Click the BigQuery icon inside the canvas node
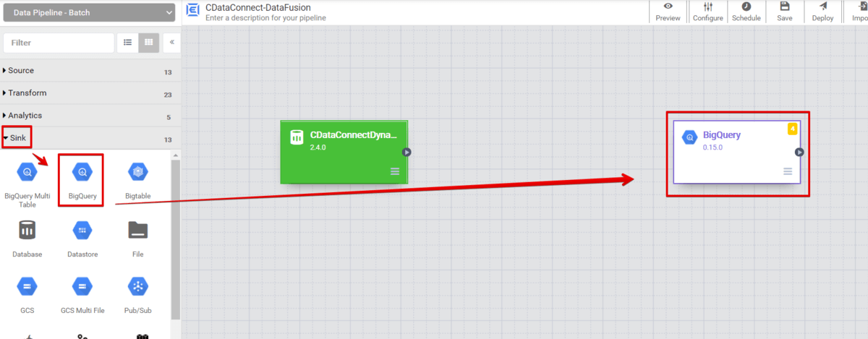The height and width of the screenshot is (339, 868). pos(689,137)
